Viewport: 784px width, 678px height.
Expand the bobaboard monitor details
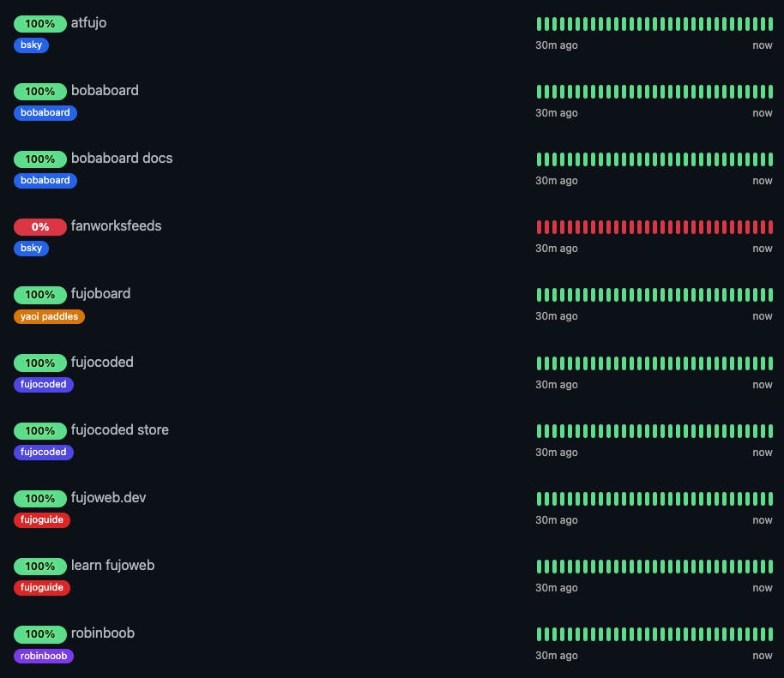click(x=105, y=91)
